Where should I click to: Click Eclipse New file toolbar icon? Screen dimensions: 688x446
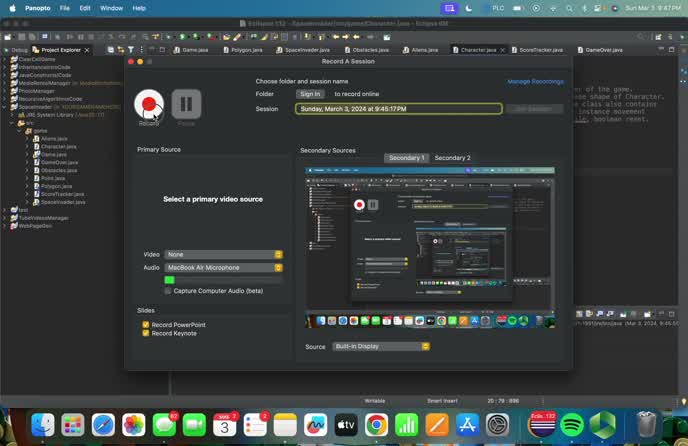coord(8,37)
